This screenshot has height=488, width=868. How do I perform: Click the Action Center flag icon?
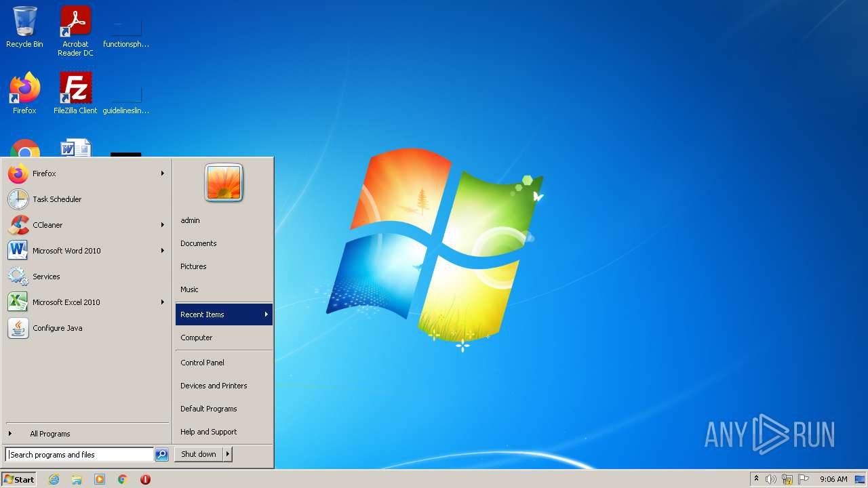804,479
